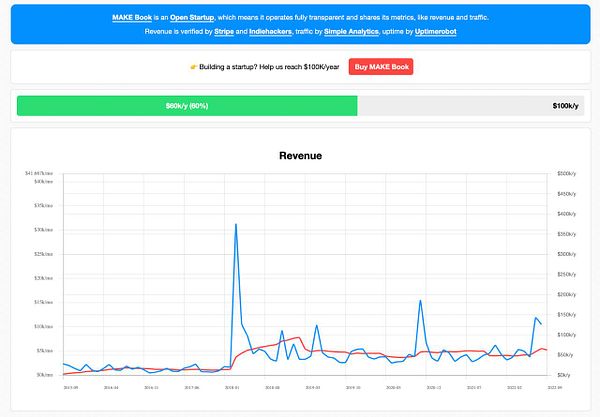600x417 pixels.
Task: Open the MAKE Book link in banner
Action: (x=132, y=18)
